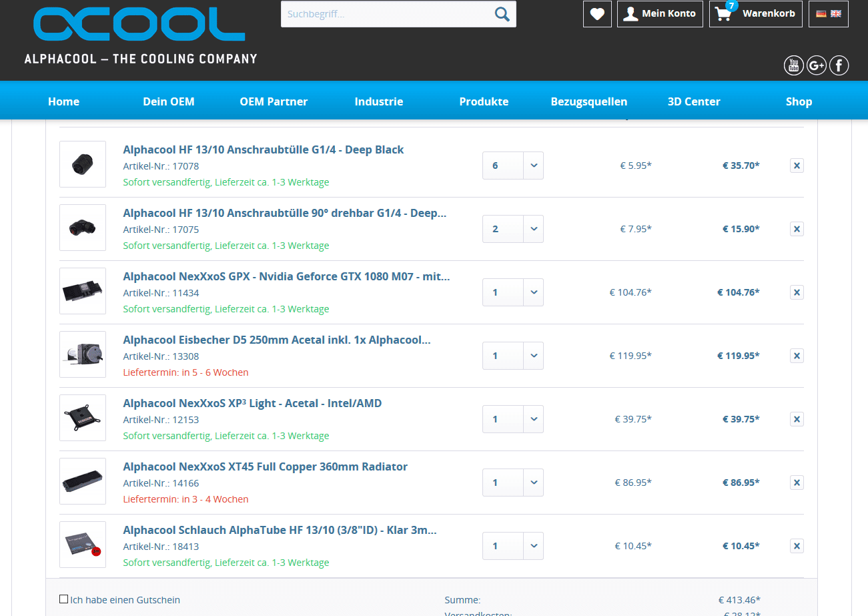Open the Dein OEM menu item

click(x=169, y=101)
